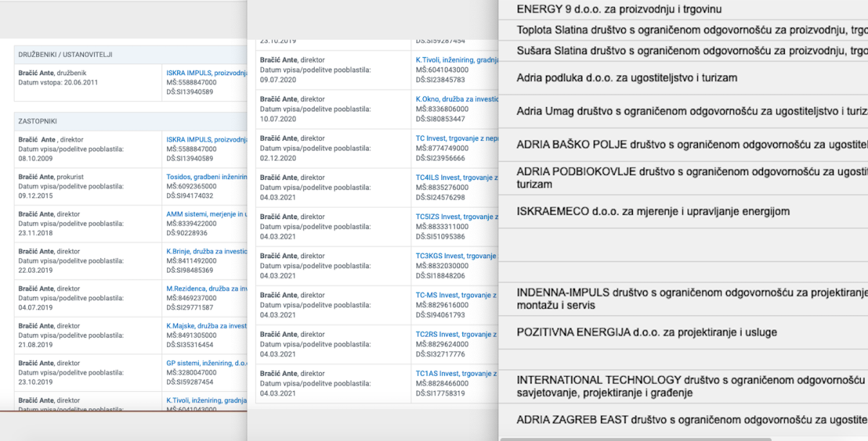The height and width of the screenshot is (441, 868).
Task: Select tax number DŠ:SI94174032
Action: (x=190, y=196)
